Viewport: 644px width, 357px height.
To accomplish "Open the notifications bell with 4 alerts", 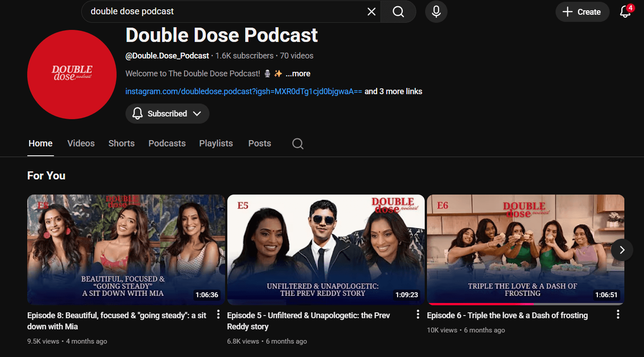I will (x=626, y=12).
